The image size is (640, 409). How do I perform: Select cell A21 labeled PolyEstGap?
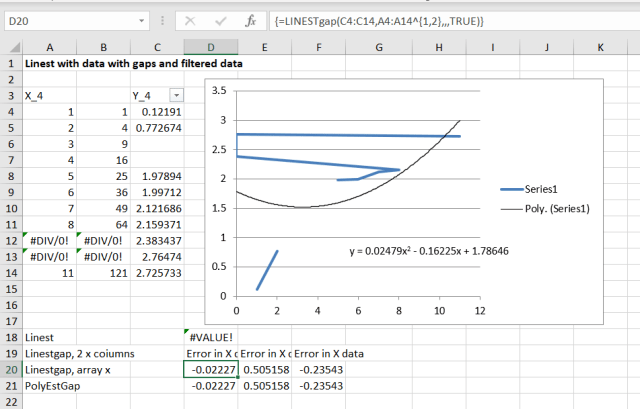(x=50, y=385)
